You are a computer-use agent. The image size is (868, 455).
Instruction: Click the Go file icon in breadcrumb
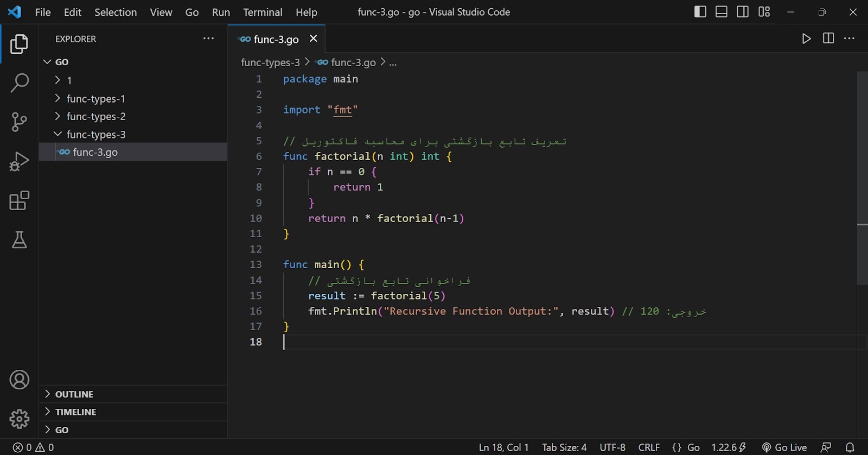(x=322, y=62)
